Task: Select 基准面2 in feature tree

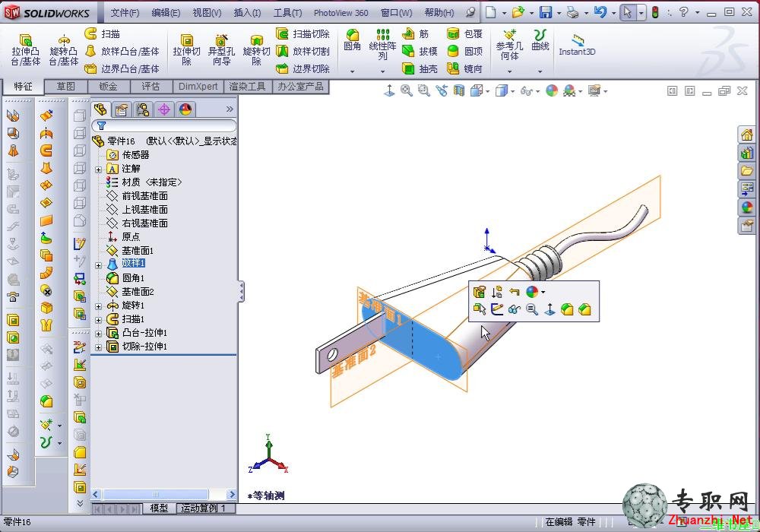Action: tap(138, 292)
